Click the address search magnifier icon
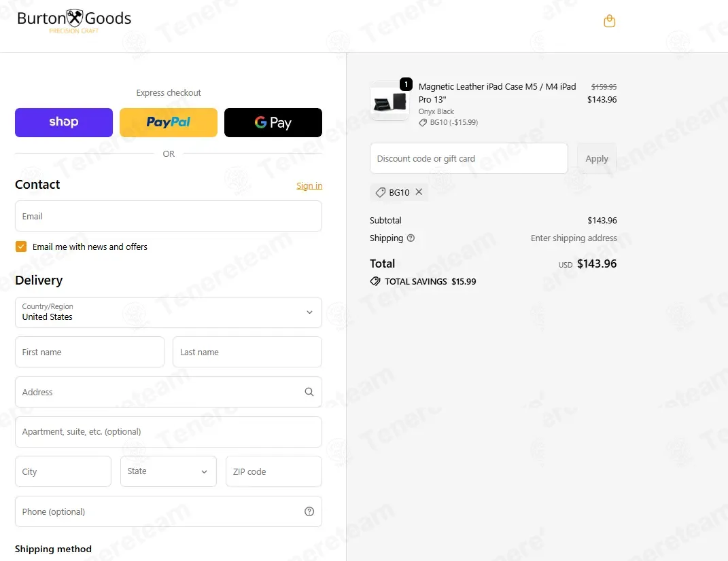Image resolution: width=728 pixels, height=561 pixels. 309,392
